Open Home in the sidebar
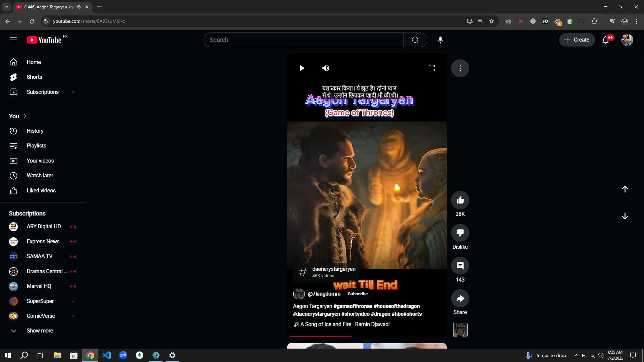644x362 pixels. (x=43, y=62)
